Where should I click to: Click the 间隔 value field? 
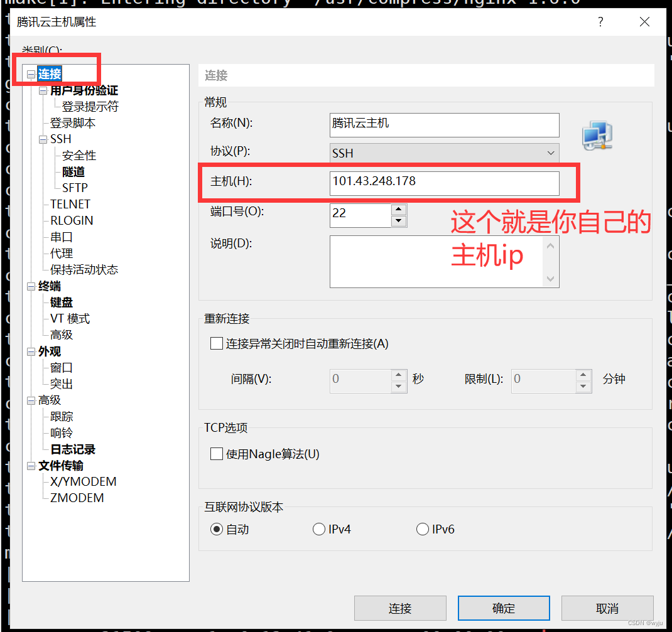pos(360,381)
